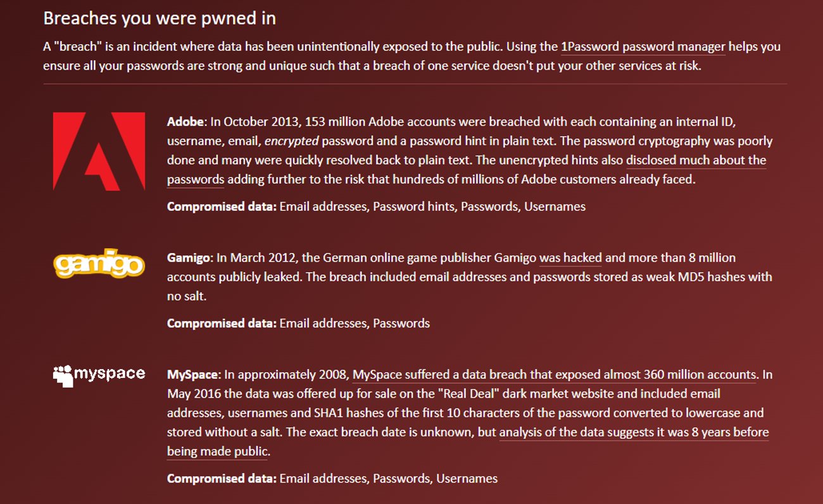Open "MySpace suffered a data breach" link
Screen dimensions: 823x504
click(554, 374)
